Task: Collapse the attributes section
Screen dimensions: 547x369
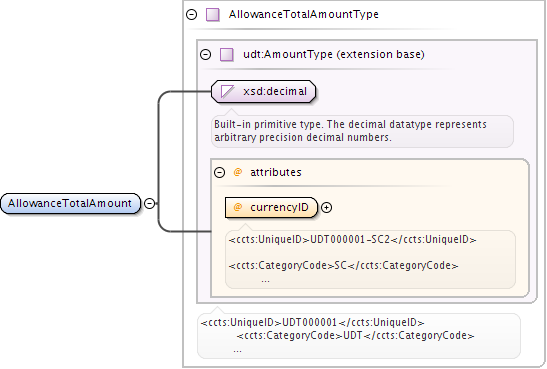Action: [x=219, y=172]
